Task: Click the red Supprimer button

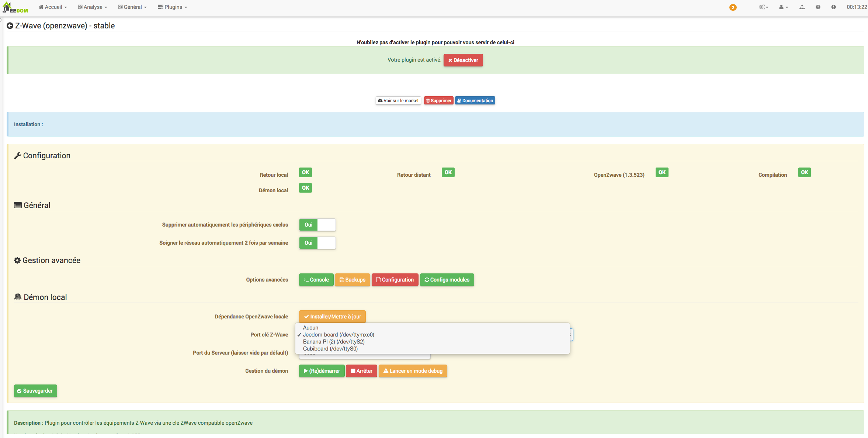Action: (439, 100)
